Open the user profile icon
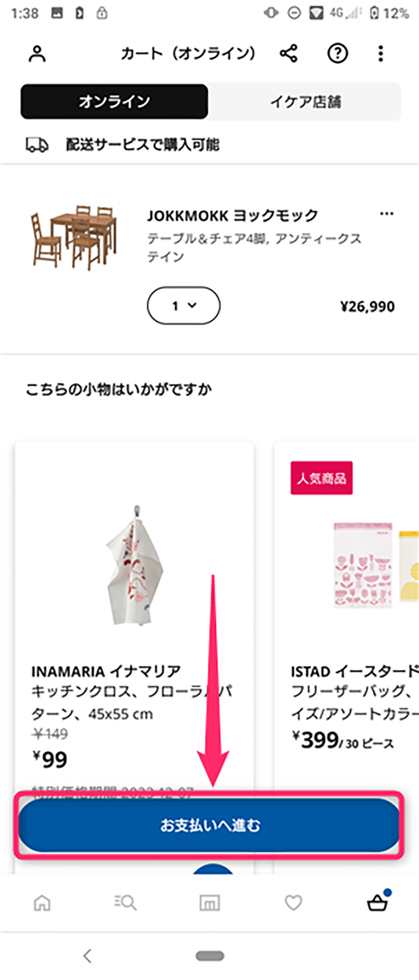The height and width of the screenshot is (980, 419). click(x=37, y=53)
